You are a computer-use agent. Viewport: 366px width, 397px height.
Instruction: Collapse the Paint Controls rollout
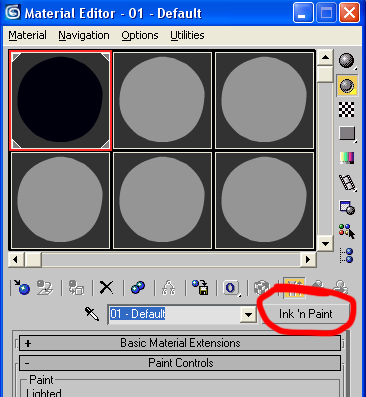180,363
